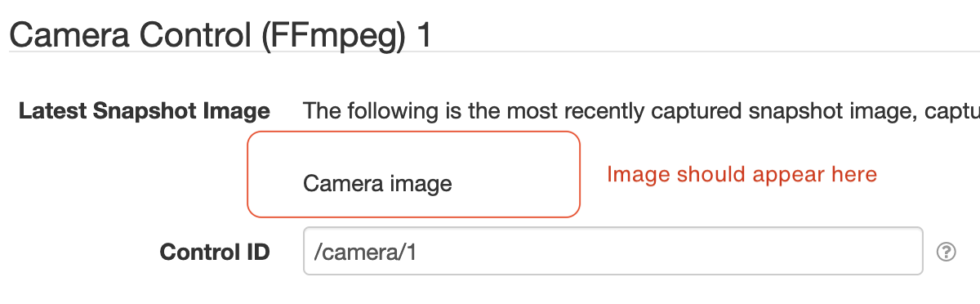Click the empty space above the Camera image text
980x304 pixels.
(414, 152)
